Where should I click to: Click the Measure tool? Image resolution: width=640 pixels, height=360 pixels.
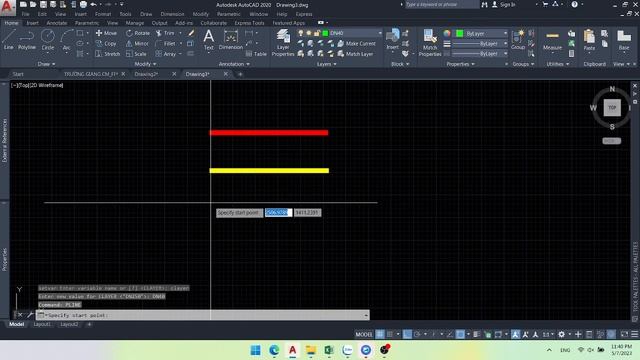coord(552,40)
